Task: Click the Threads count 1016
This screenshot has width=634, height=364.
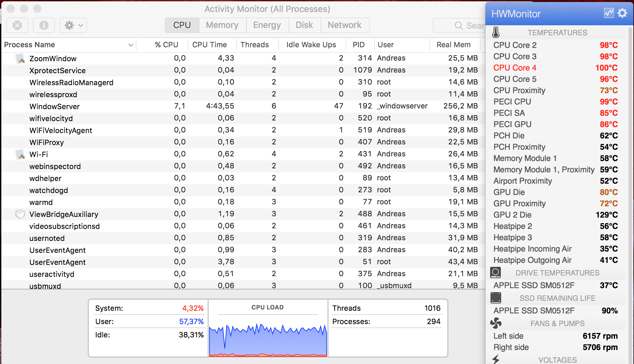Action: pyautogui.click(x=432, y=308)
